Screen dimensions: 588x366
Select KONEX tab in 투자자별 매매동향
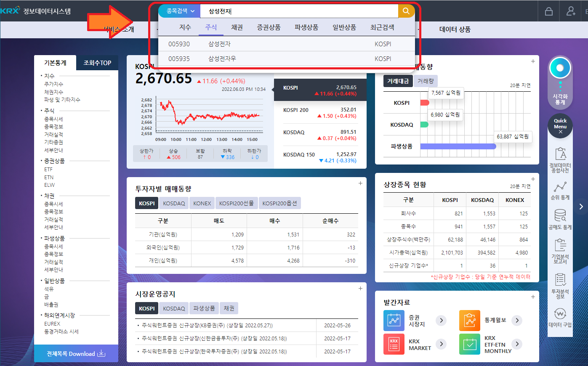click(x=202, y=203)
